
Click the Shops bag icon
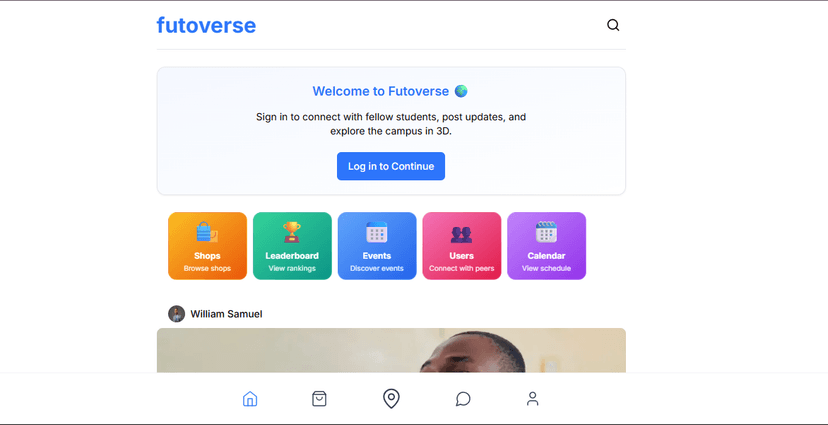pyautogui.click(x=207, y=232)
